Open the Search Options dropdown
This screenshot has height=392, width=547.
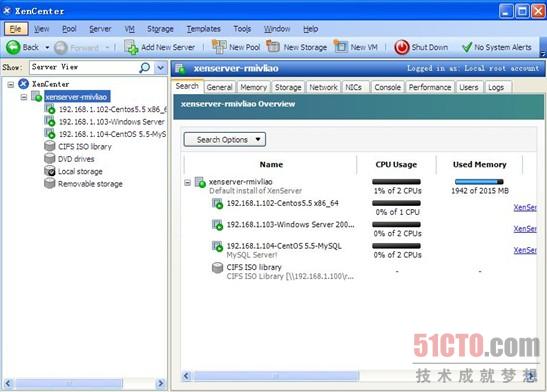tap(225, 140)
